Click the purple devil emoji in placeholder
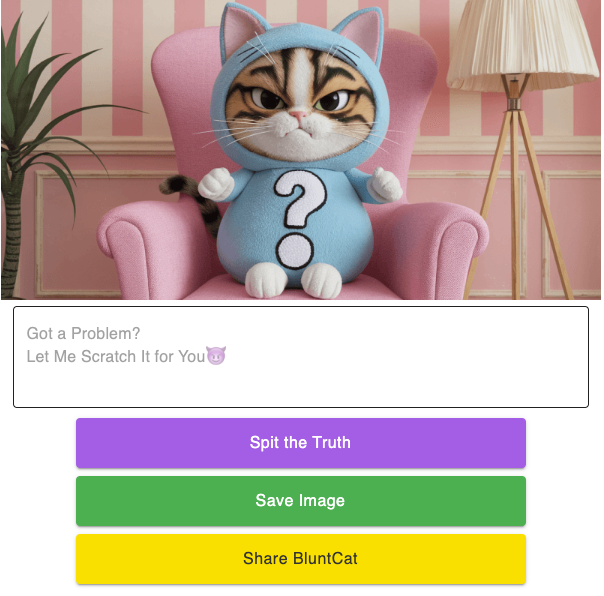The width and height of the screenshot is (604, 596). point(216,355)
